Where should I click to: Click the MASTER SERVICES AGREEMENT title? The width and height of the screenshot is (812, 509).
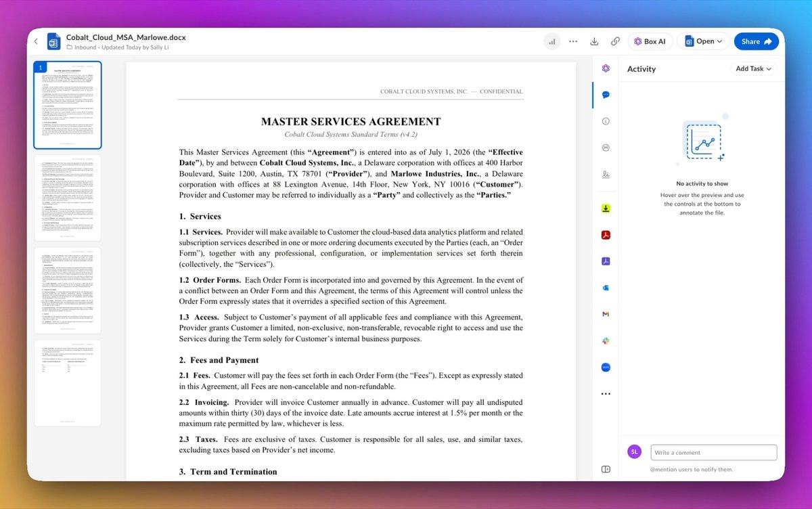pyautogui.click(x=351, y=122)
